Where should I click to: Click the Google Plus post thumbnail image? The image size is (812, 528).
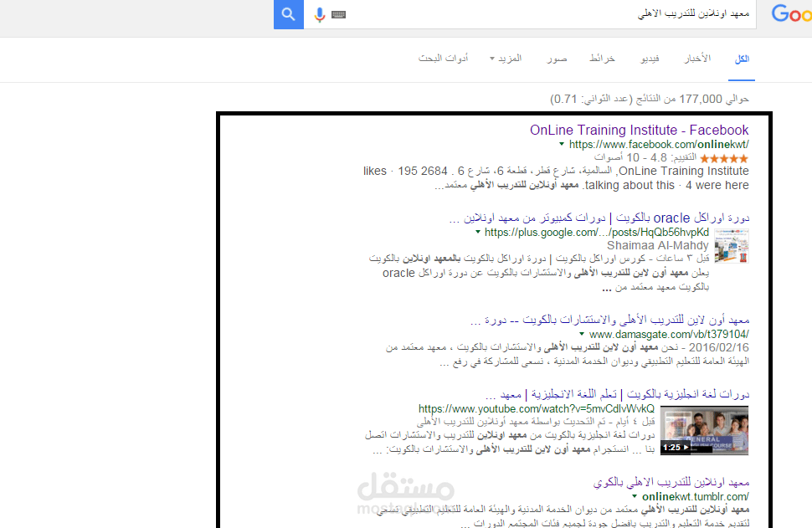[x=731, y=246]
